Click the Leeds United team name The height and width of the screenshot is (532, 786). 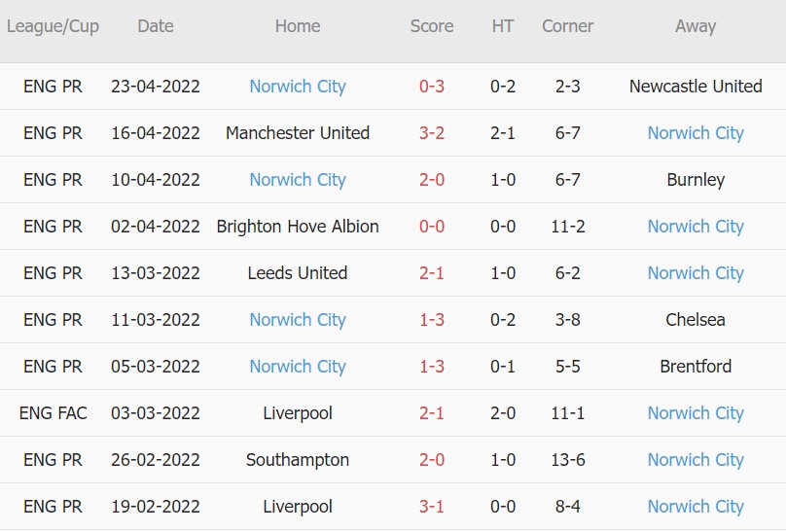click(x=298, y=273)
